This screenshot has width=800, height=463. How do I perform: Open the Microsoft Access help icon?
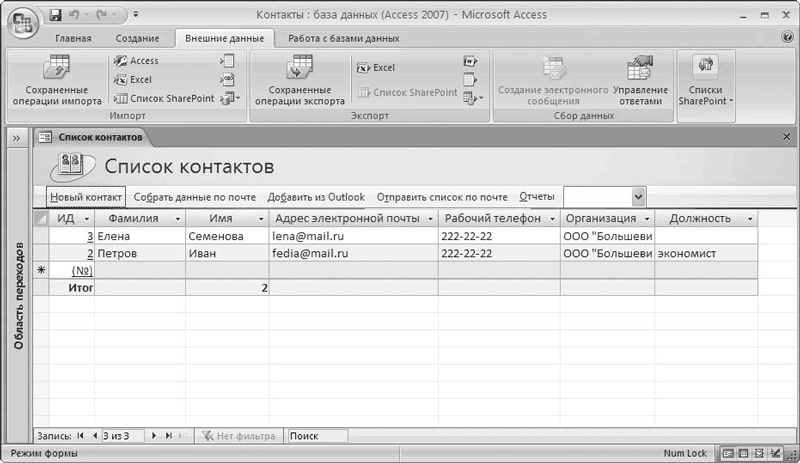pos(787,37)
